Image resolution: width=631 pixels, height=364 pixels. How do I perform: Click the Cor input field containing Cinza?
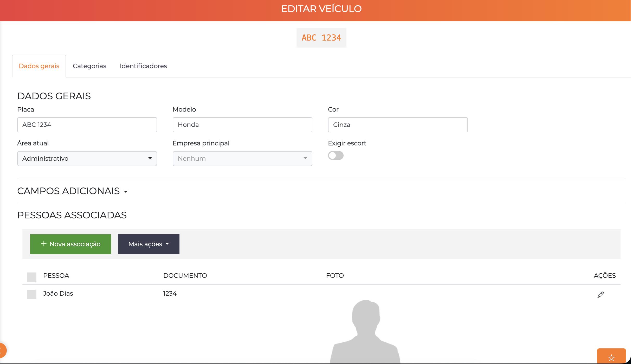[397, 125]
